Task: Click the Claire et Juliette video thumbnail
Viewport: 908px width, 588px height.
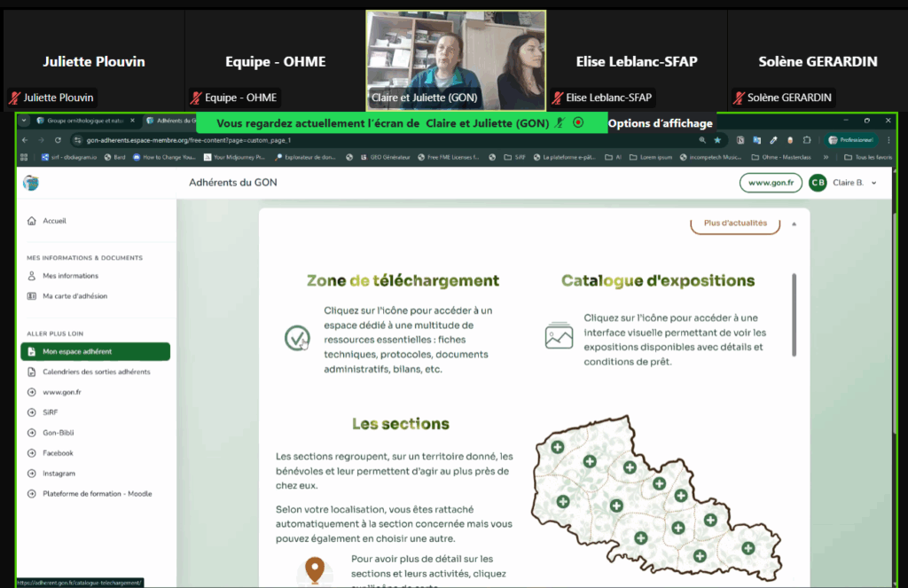Action: click(x=457, y=59)
